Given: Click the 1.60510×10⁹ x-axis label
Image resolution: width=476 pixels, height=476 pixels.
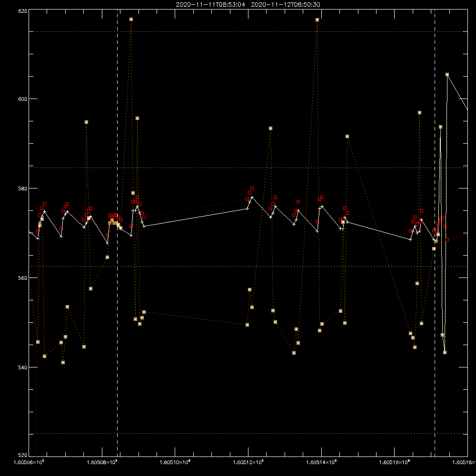Looking at the screenshot, I should pyautogui.click(x=175, y=462).
